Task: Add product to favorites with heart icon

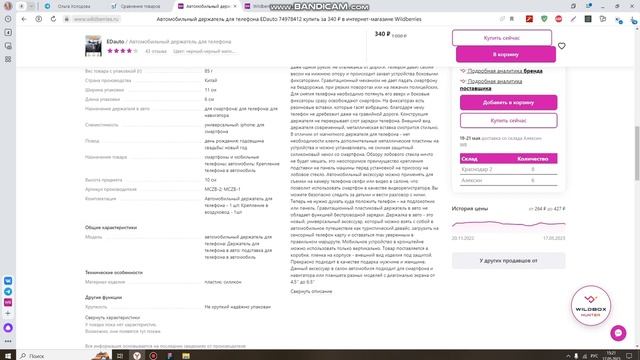Action: 562,46
